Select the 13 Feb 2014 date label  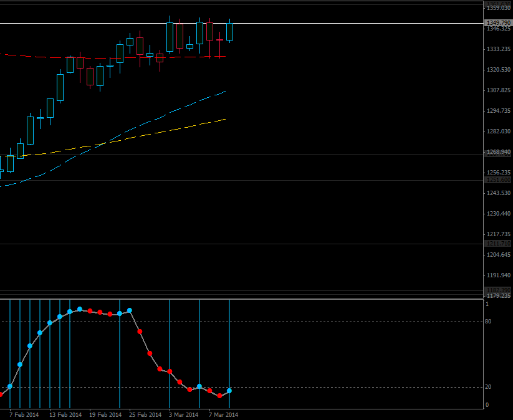65,415
